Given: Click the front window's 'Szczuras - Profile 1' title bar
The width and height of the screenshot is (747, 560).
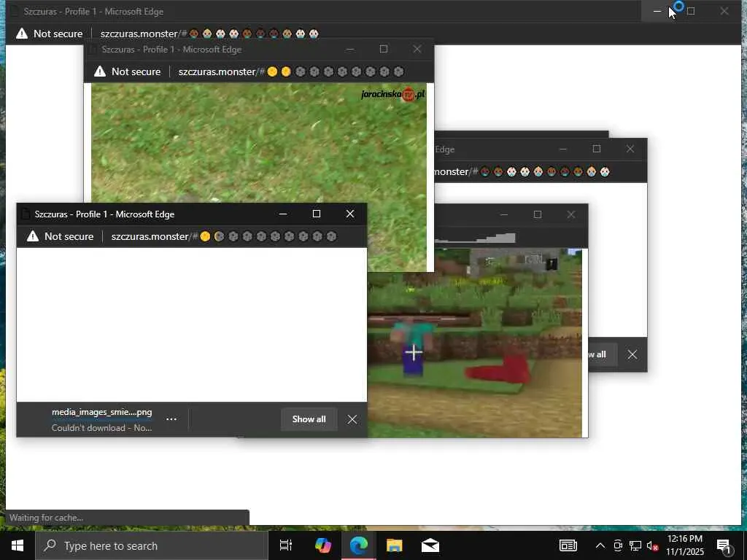Looking at the screenshot, I should click(x=104, y=214).
